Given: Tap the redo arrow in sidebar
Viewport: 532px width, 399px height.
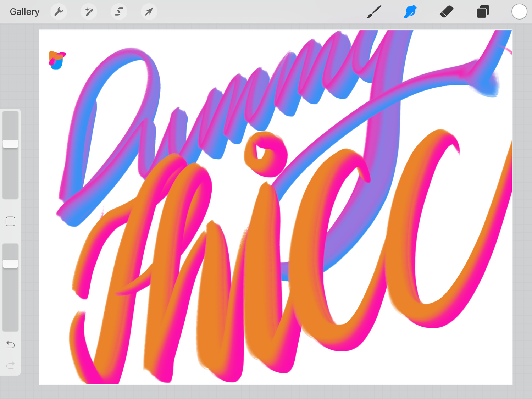Looking at the screenshot, I should click(11, 365).
